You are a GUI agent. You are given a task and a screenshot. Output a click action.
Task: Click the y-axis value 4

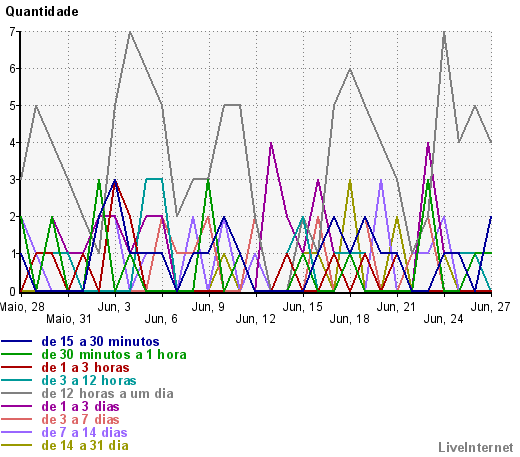click(13, 143)
